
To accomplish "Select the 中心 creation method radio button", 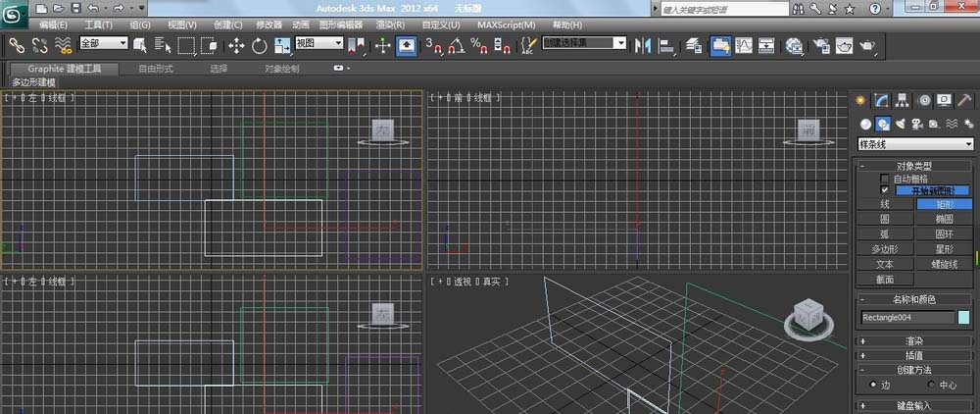I will (931, 385).
